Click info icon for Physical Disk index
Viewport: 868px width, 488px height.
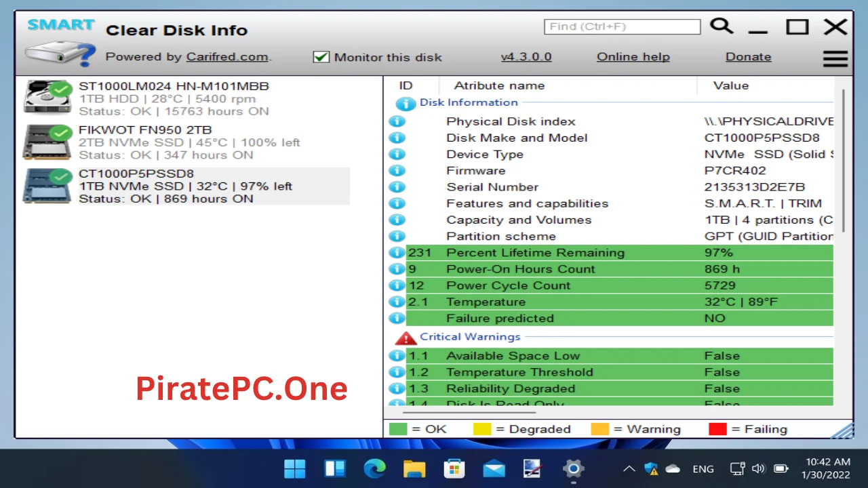(x=397, y=121)
